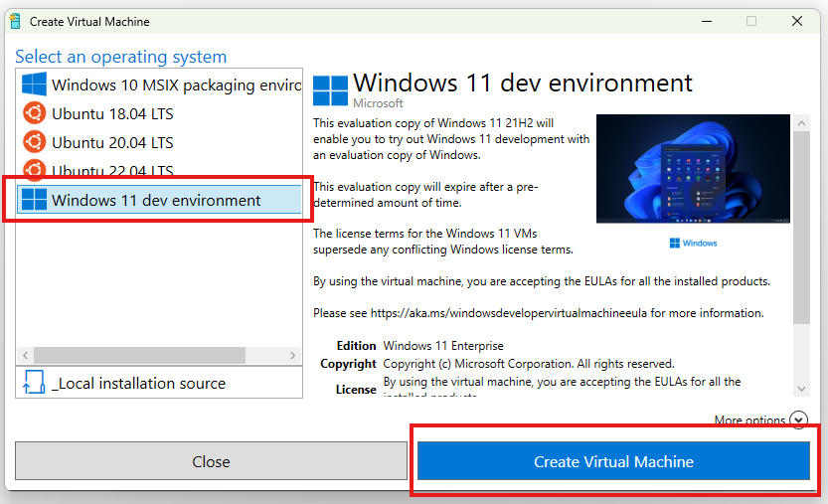Image resolution: width=828 pixels, height=504 pixels.
Task: Click the Ubuntu 18.04 LTS logo icon
Action: click(35, 113)
